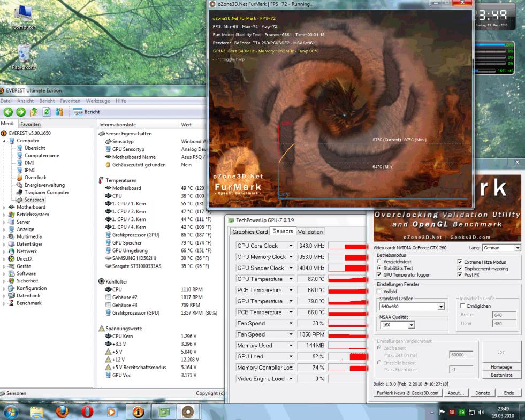Click the Donate button in FurMark

coord(482,393)
